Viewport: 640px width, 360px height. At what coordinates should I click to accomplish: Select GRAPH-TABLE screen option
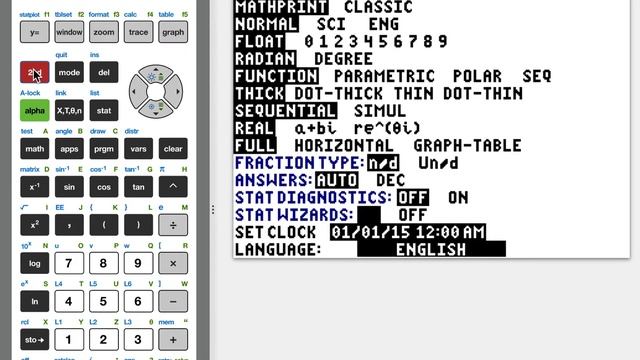click(467, 145)
